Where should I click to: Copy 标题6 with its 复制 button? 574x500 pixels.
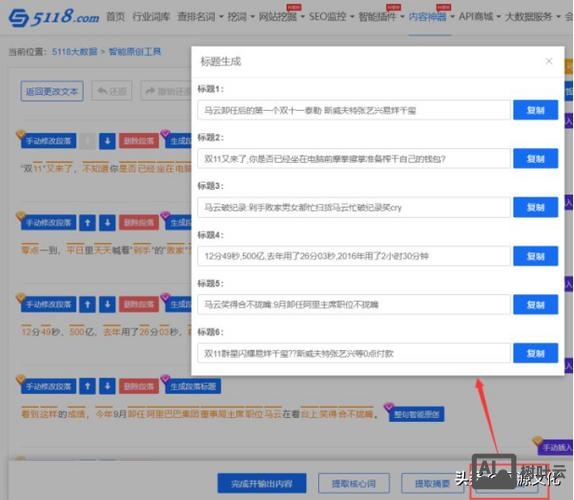pyautogui.click(x=536, y=353)
